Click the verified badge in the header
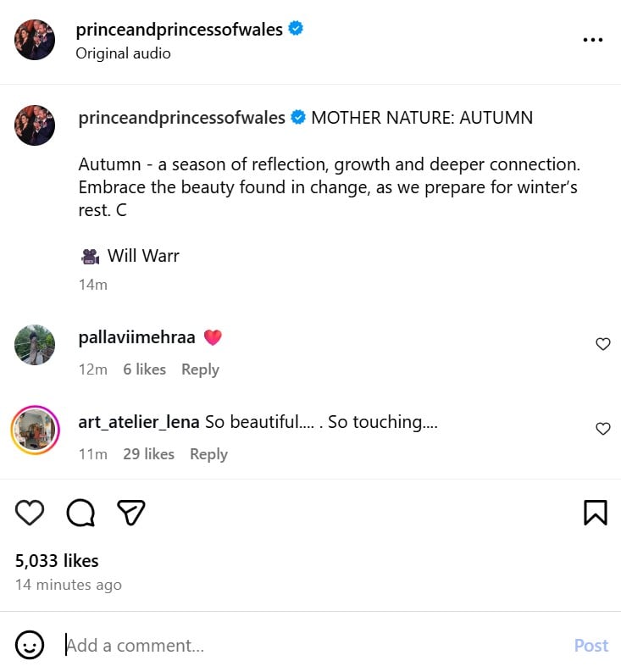The image size is (621, 672). pyautogui.click(x=296, y=30)
